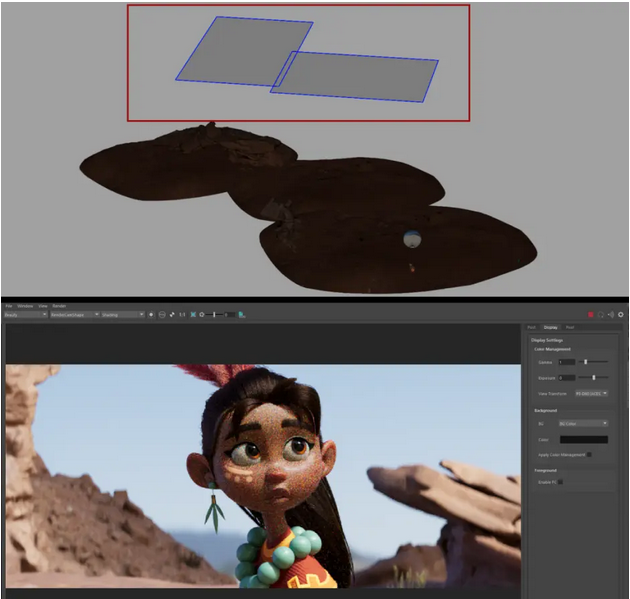Click the teal icon at toolbar's right end
This screenshot has width=630, height=599.
pyautogui.click(x=243, y=314)
